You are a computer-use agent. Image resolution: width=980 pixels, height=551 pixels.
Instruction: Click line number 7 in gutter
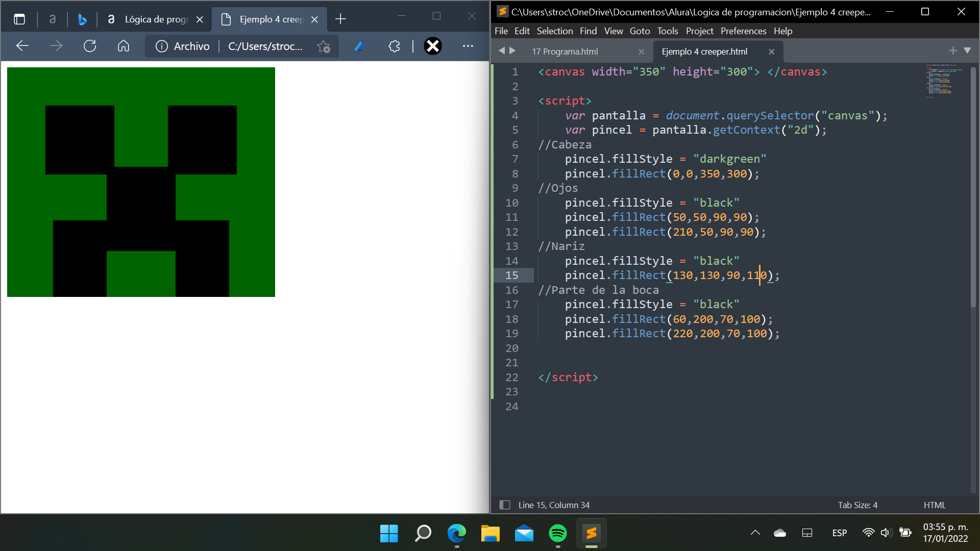click(515, 159)
